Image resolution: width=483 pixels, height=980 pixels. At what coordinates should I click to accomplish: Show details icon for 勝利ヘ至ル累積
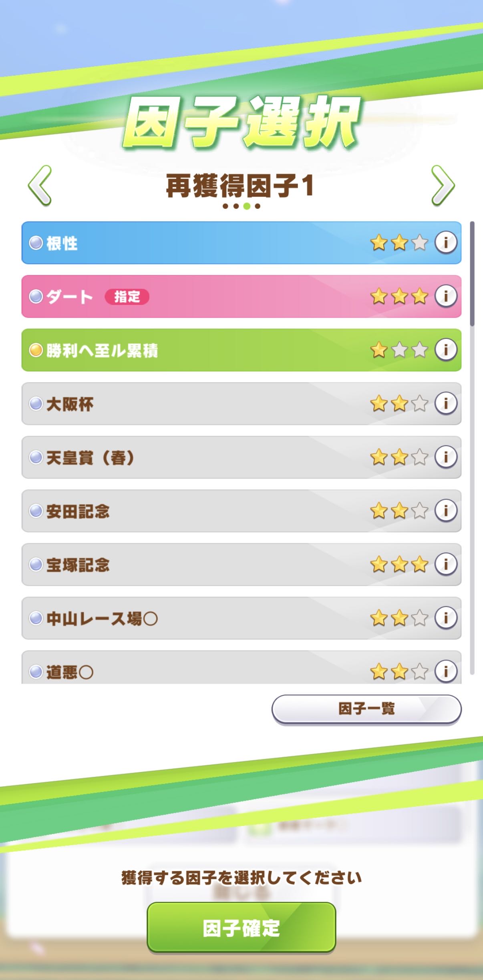(446, 350)
